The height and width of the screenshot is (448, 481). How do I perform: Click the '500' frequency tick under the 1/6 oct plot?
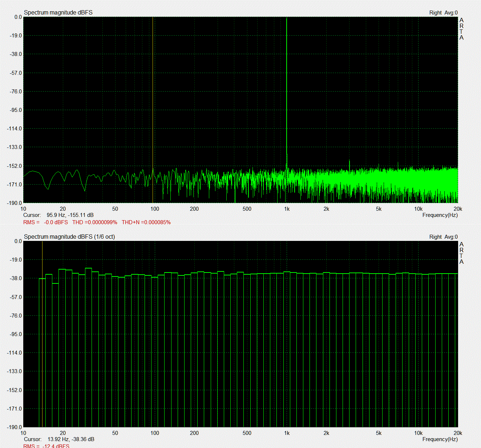pos(247,433)
